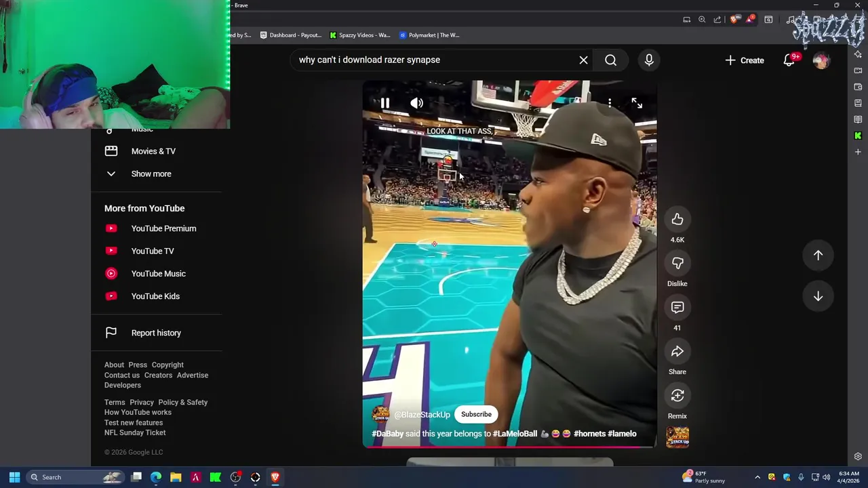Viewport: 868px width, 488px height.
Task: Open NFL Sunday Ticket link
Action: [135, 432]
